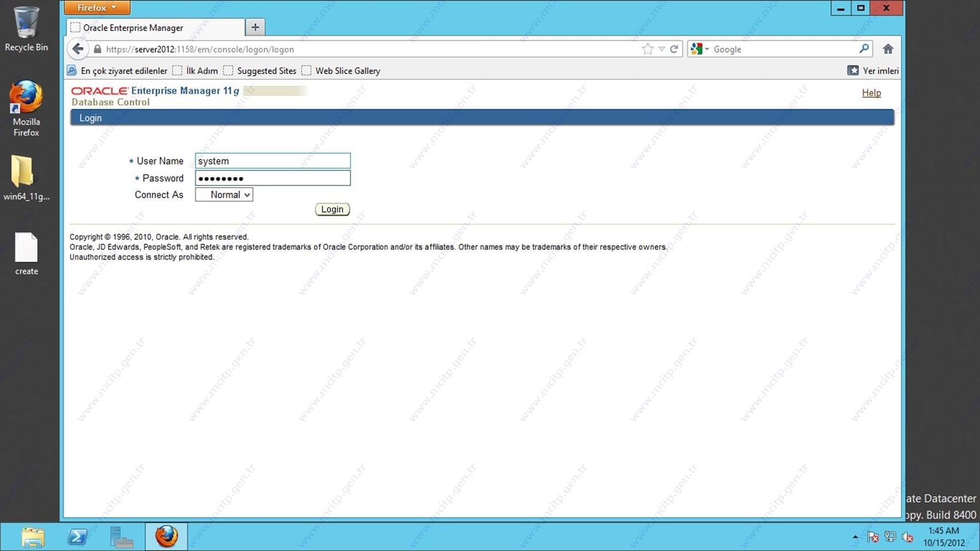
Task: Select the Oracle Enterprise Manager tab
Action: pos(155,28)
